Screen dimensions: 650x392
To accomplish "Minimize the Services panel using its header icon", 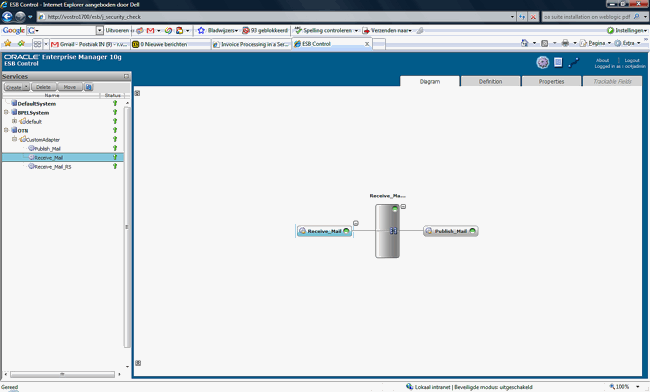I will point(126,76).
